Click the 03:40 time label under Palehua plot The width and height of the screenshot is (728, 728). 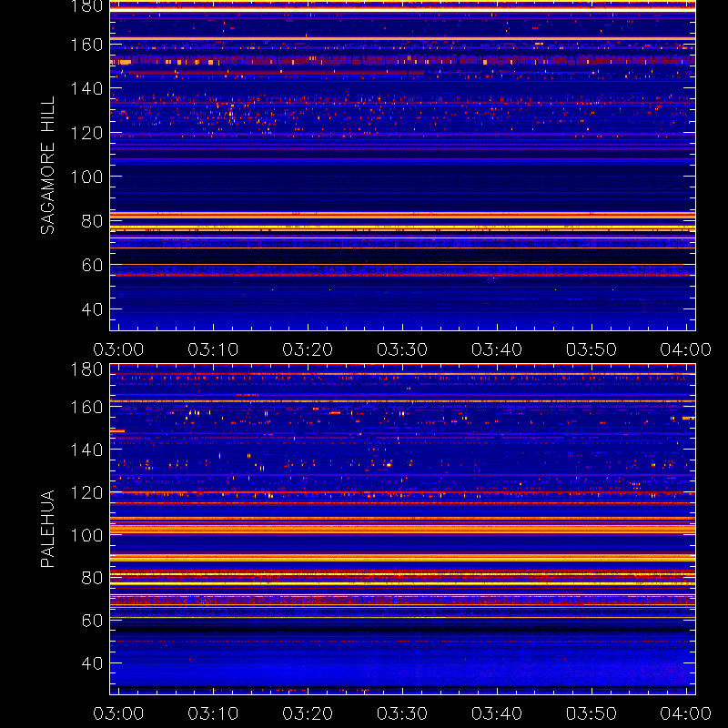click(x=497, y=713)
